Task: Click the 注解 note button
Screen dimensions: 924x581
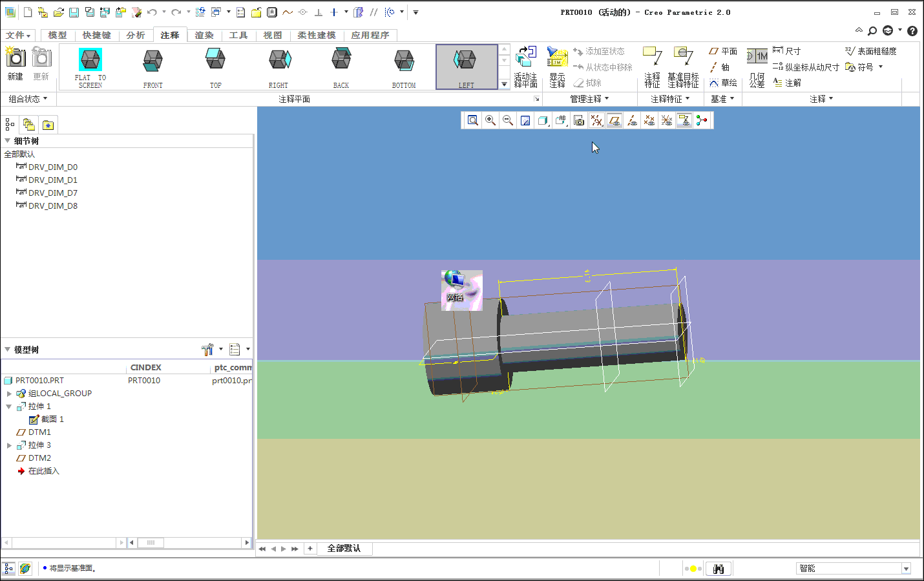Action: [787, 83]
